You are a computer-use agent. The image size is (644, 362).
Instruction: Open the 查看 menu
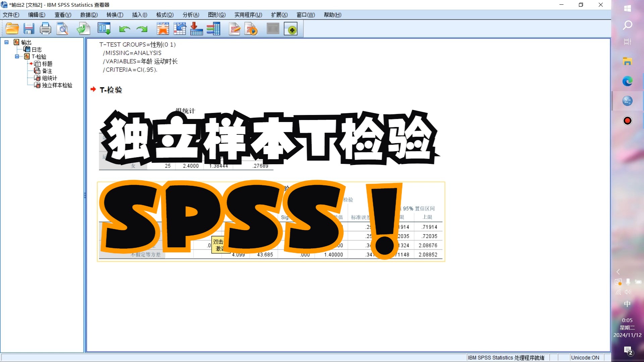63,15
